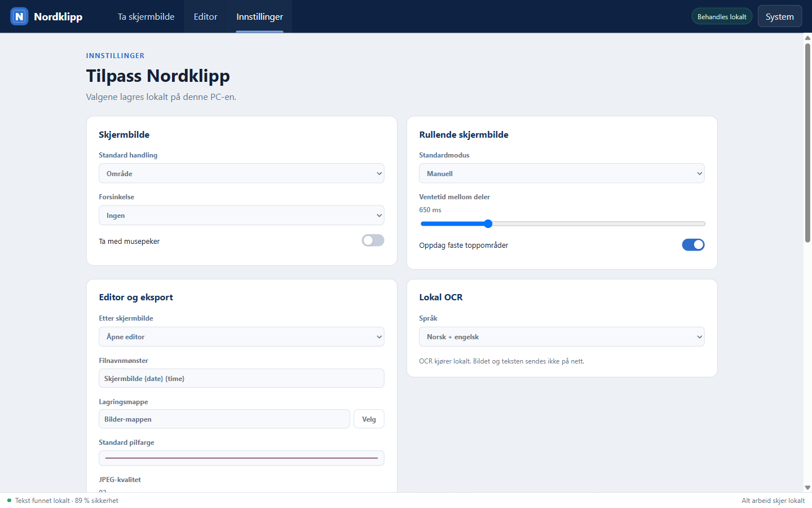Click the OCR privacy note text
The height and width of the screenshot is (508, 812).
[x=501, y=361]
